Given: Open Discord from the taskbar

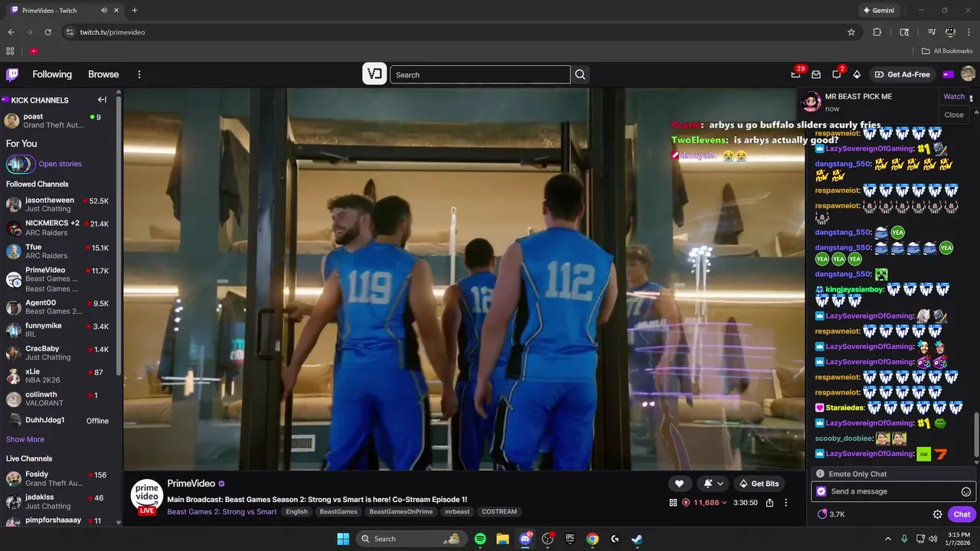Looking at the screenshot, I should (x=525, y=539).
